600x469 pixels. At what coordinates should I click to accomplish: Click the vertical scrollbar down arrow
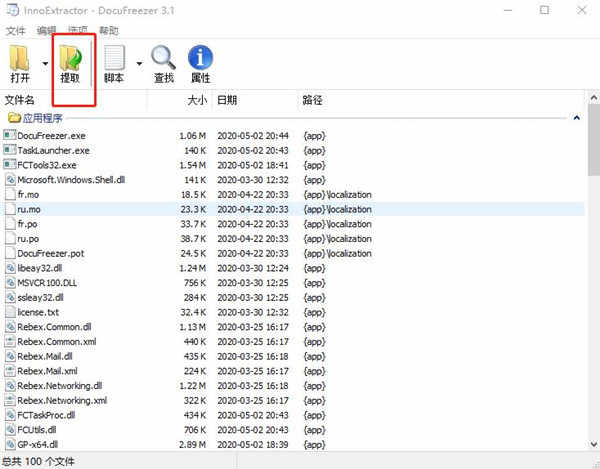592,446
